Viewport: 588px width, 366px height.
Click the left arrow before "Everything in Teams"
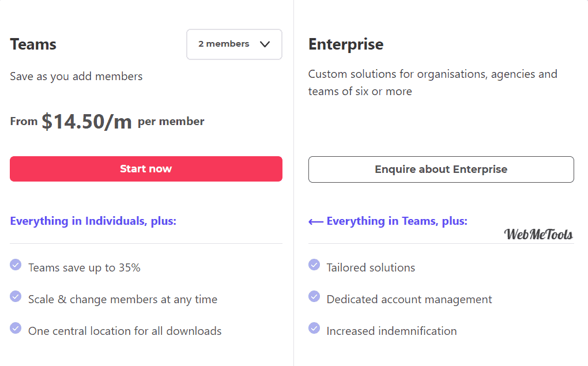[x=315, y=221]
